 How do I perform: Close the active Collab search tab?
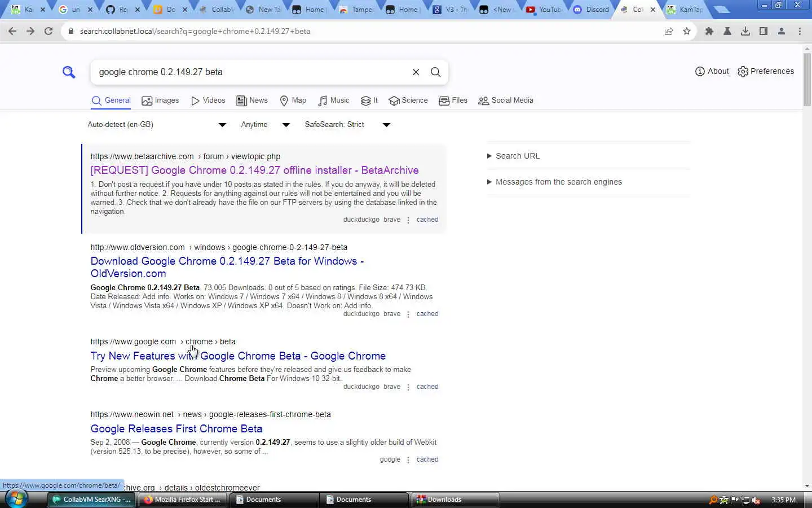pyautogui.click(x=653, y=10)
